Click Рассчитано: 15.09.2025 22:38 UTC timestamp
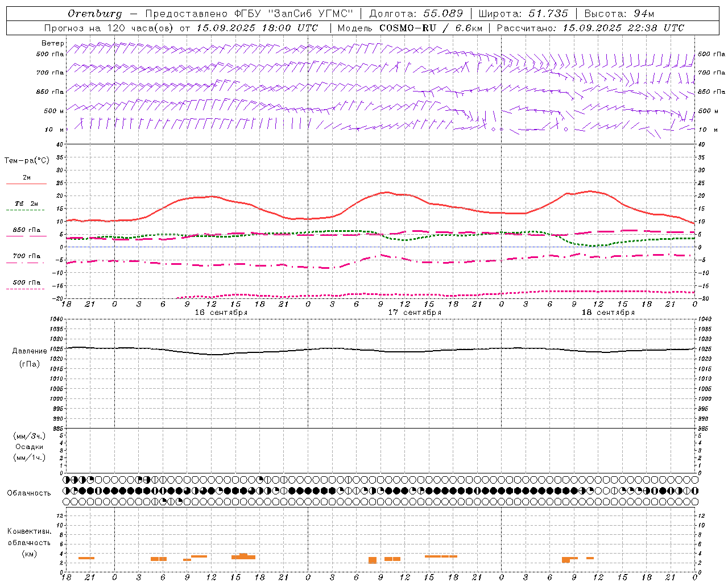Viewport: 728px width, 582px height. click(x=590, y=28)
